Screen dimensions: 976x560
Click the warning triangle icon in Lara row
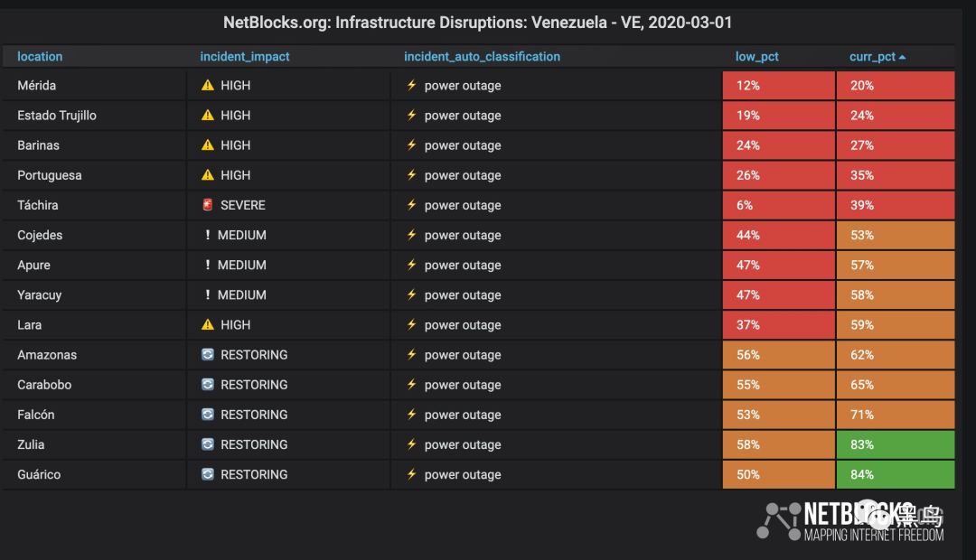tap(208, 324)
